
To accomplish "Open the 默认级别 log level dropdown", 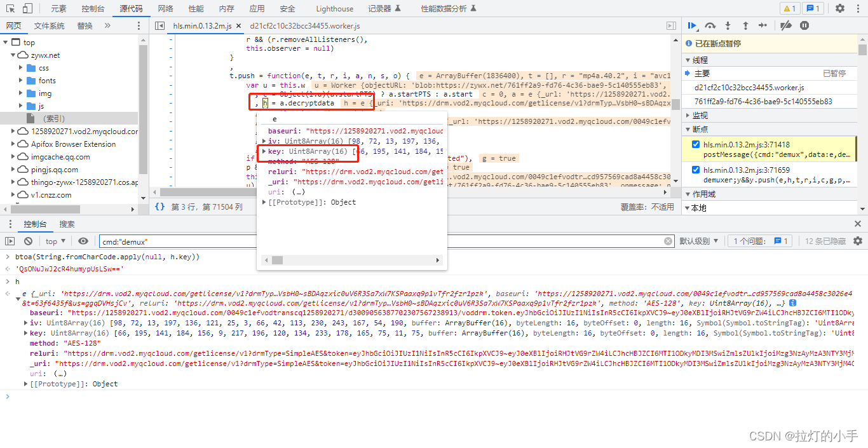I will (x=699, y=241).
